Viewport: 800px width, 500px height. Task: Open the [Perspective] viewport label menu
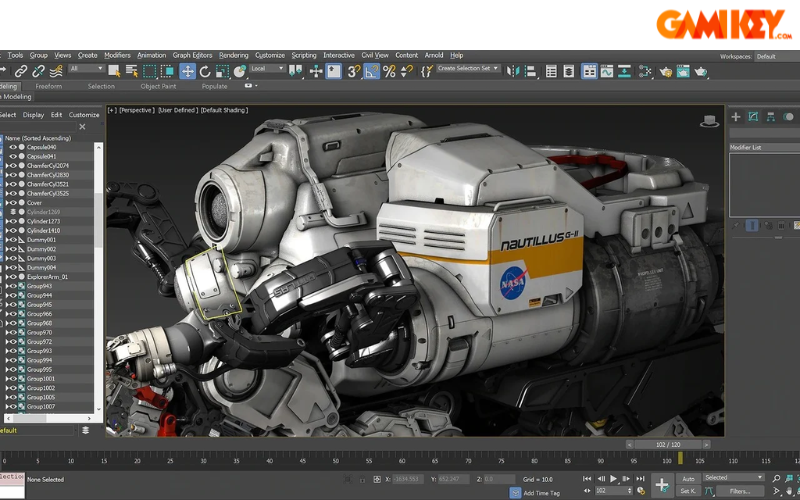tap(137, 110)
